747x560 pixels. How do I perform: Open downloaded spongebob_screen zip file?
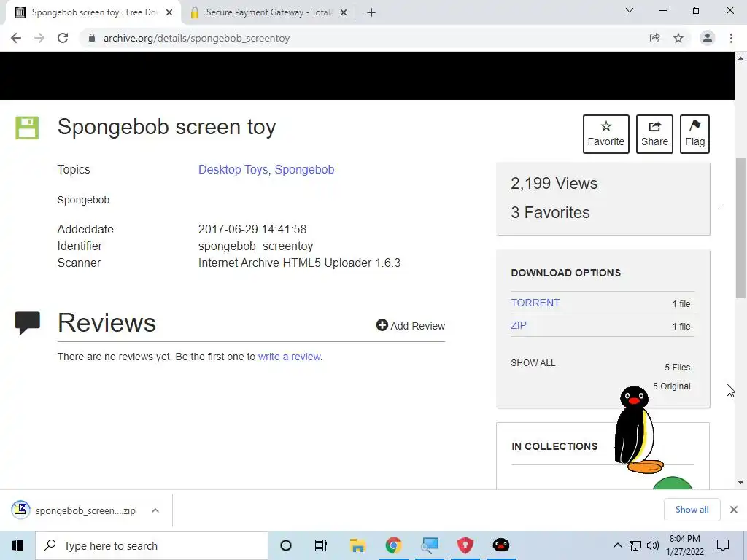point(74,510)
